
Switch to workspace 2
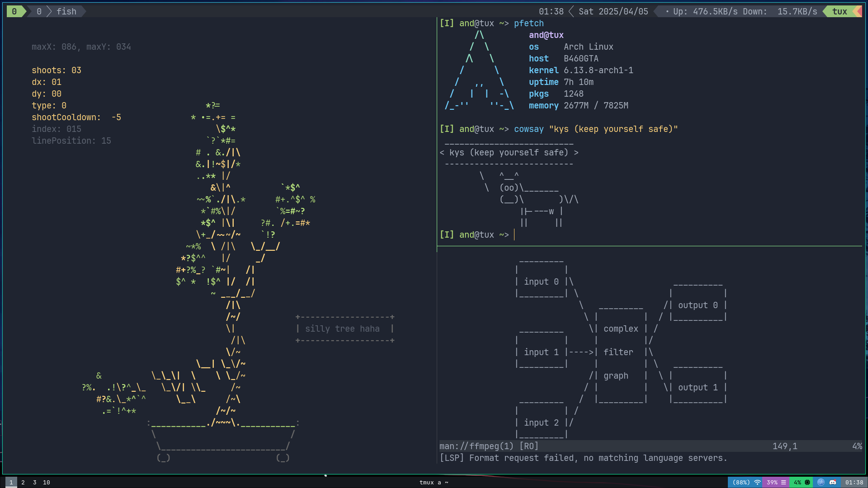pyautogui.click(x=23, y=483)
